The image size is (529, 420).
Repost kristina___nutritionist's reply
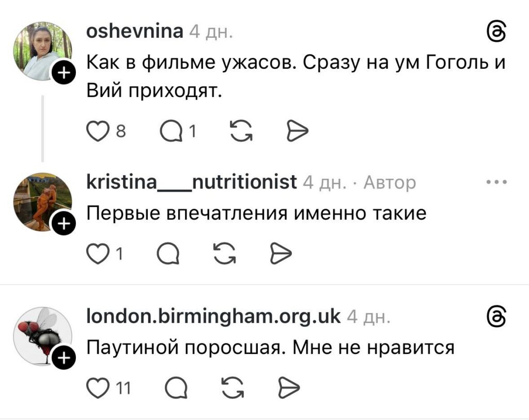(x=225, y=254)
